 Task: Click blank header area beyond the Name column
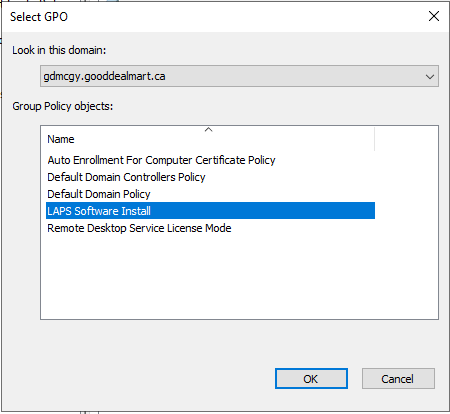[407, 139]
